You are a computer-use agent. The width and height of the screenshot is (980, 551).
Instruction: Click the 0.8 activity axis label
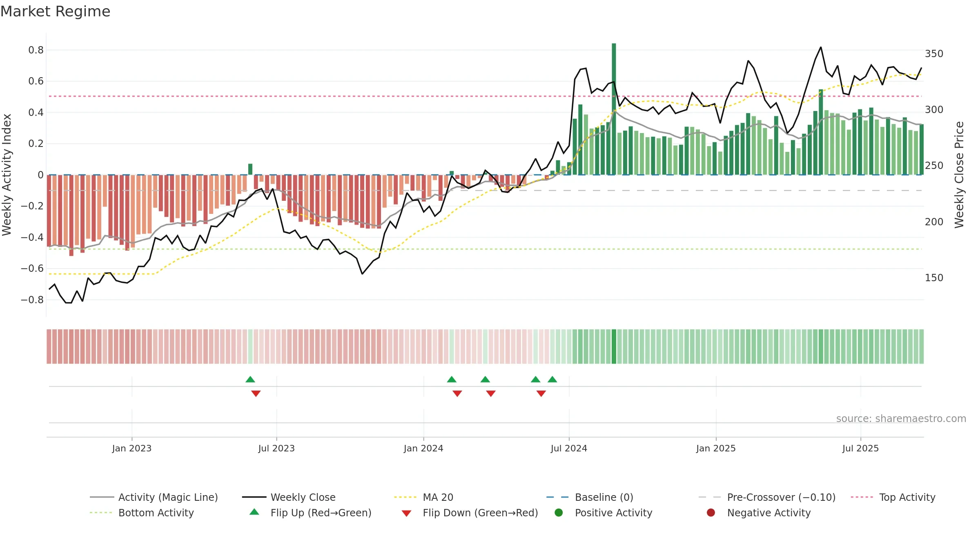pos(36,50)
